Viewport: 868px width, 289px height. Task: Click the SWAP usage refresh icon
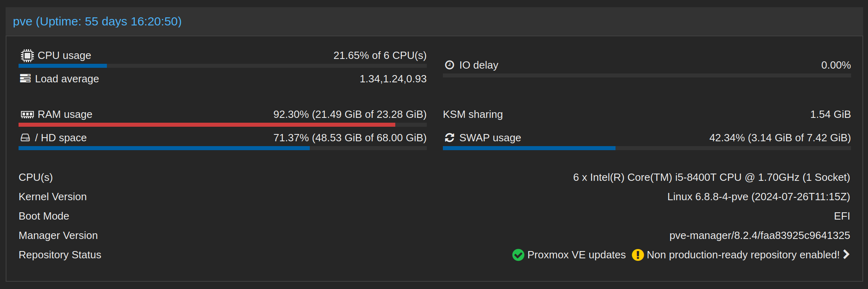pyautogui.click(x=449, y=138)
